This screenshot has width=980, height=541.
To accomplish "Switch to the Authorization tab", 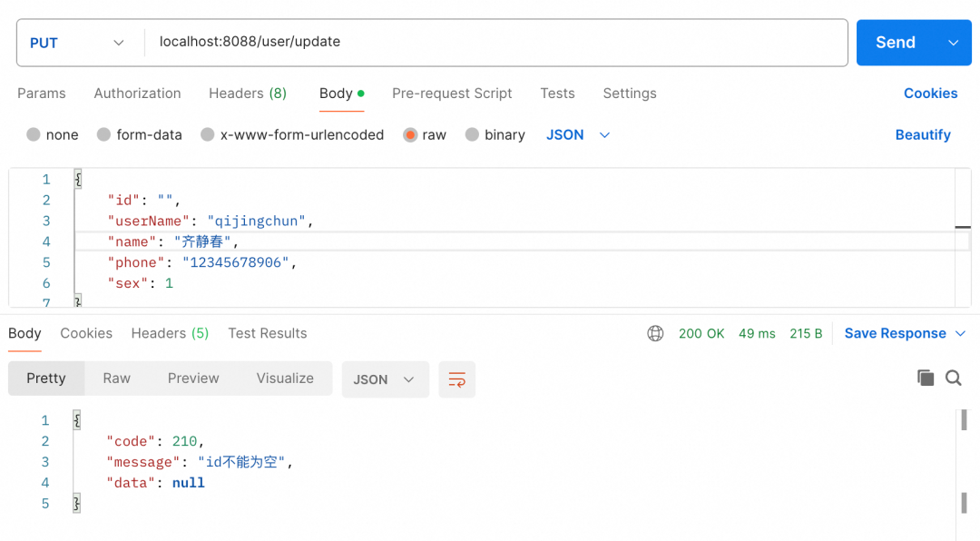I will tap(137, 93).
